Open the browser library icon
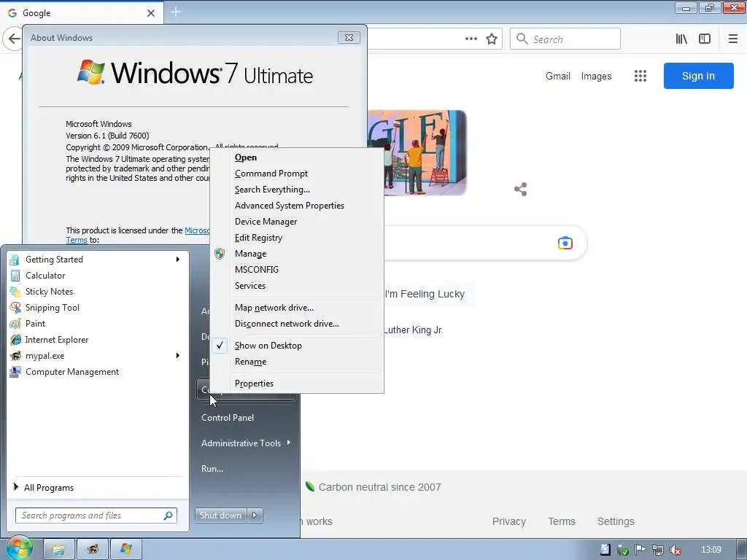 pyautogui.click(x=681, y=39)
